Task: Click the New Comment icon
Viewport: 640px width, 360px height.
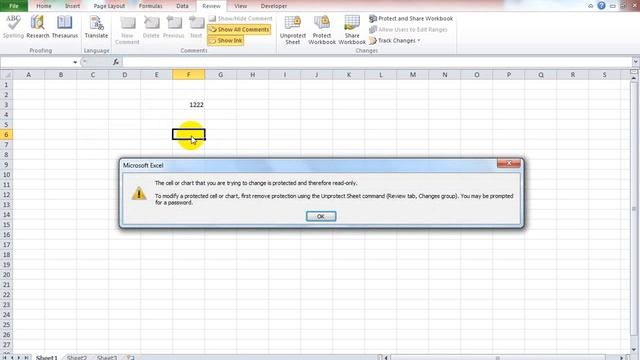Action: (x=127, y=30)
